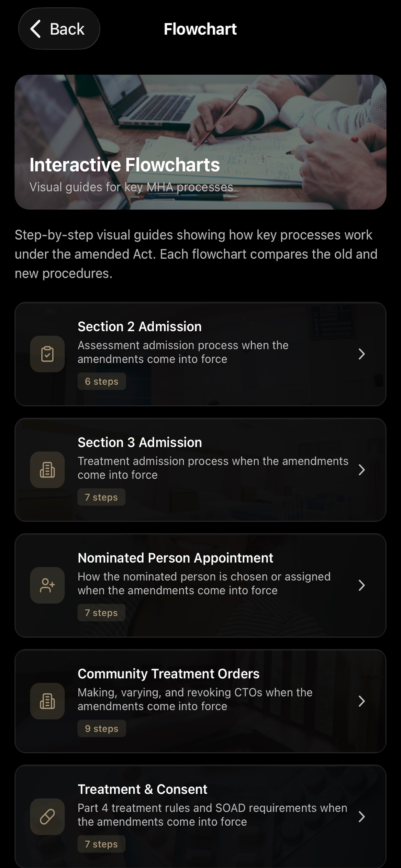This screenshot has width=401, height=868.
Task: Tap the 6 steps badge
Action: [102, 382]
